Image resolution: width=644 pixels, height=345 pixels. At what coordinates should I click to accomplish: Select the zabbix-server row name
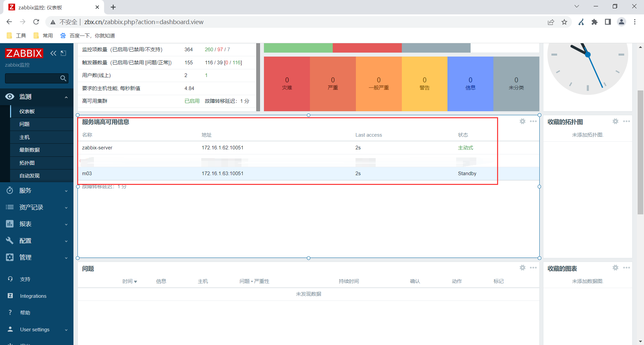(97, 148)
